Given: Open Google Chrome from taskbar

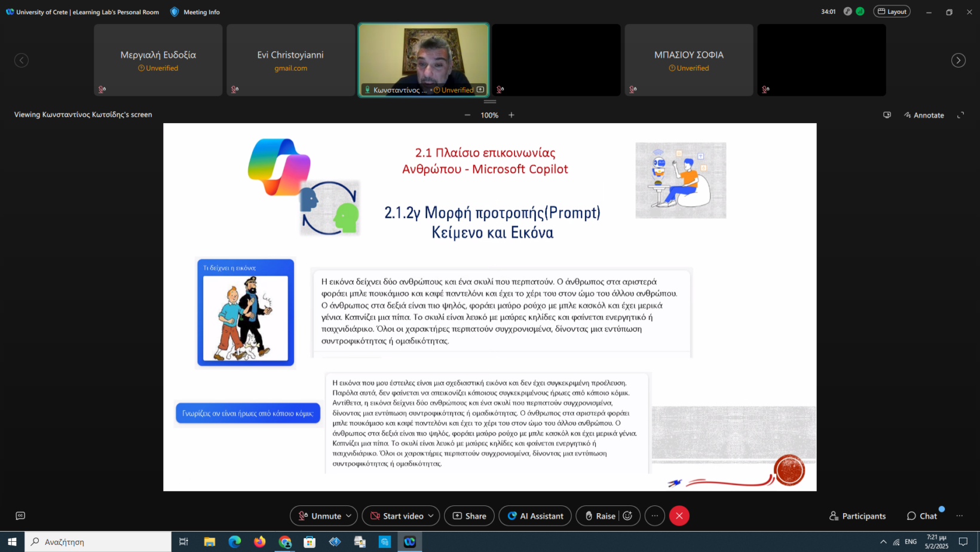Looking at the screenshot, I should [x=285, y=542].
